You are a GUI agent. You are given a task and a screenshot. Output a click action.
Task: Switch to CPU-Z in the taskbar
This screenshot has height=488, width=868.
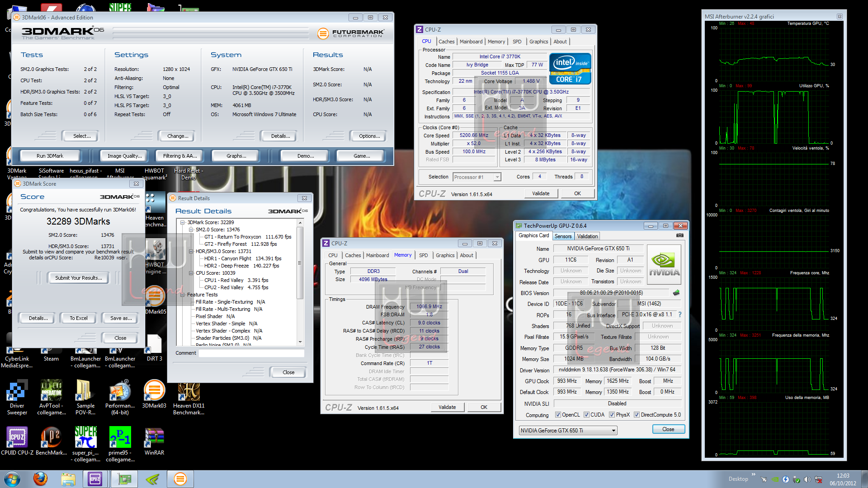(x=95, y=479)
